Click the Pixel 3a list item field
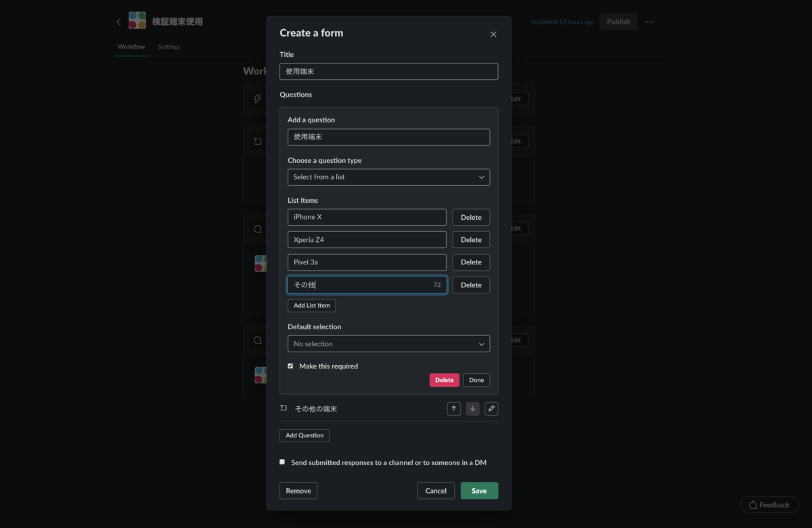812x528 pixels. [367, 262]
